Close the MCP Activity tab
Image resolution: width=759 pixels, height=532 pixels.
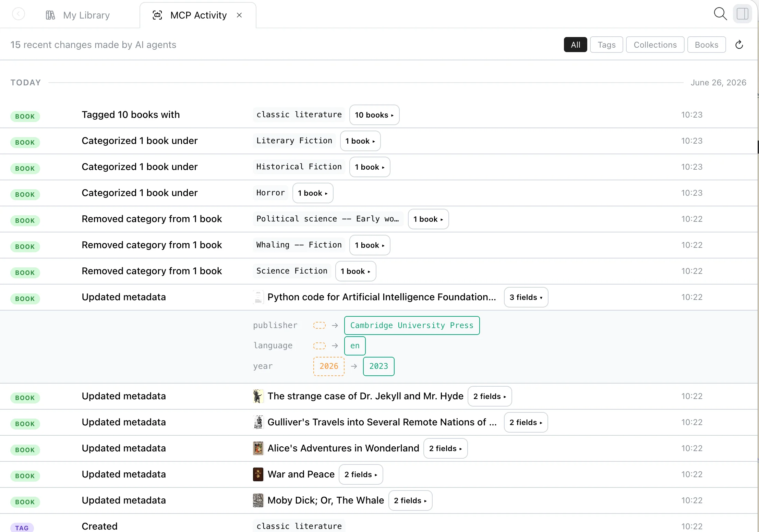pos(239,15)
